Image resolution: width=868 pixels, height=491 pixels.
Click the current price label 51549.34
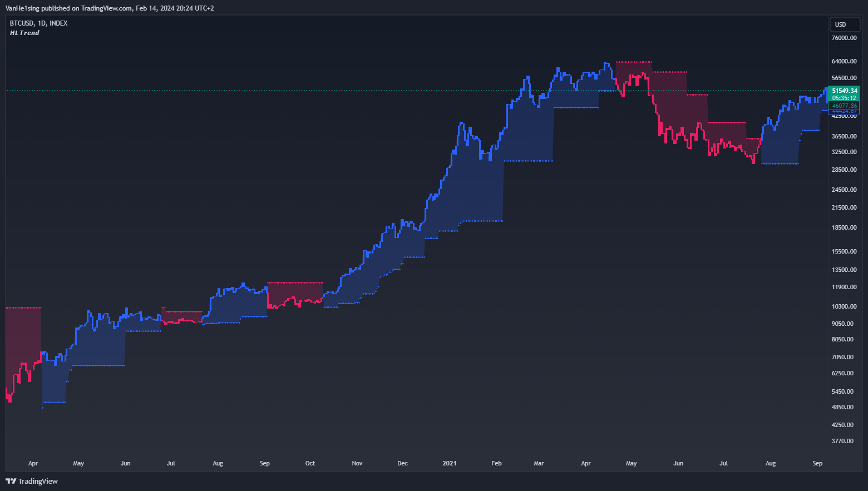tap(844, 91)
